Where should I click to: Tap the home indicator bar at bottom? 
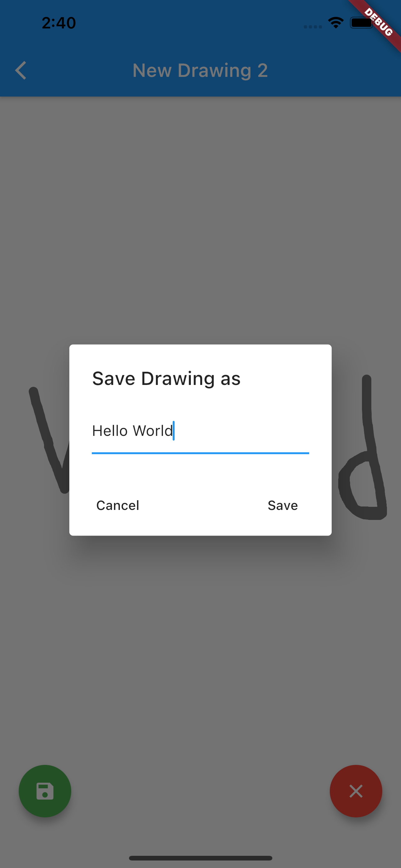tap(200, 858)
